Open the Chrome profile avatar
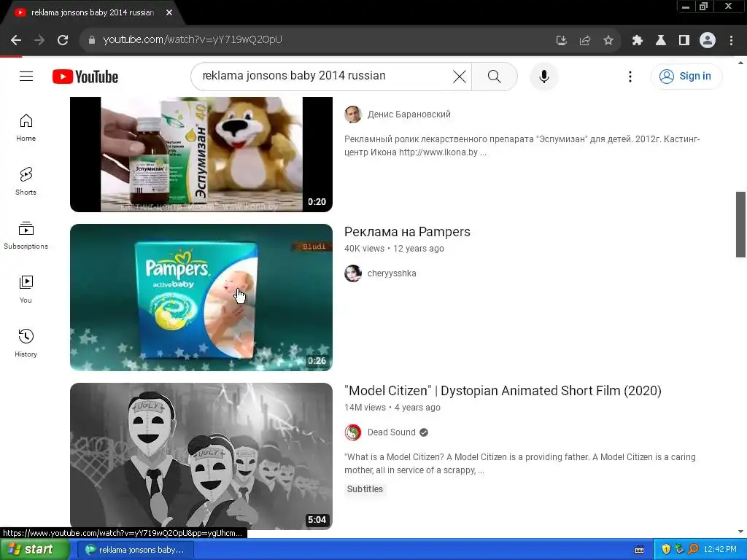747x560 pixels. tap(708, 40)
